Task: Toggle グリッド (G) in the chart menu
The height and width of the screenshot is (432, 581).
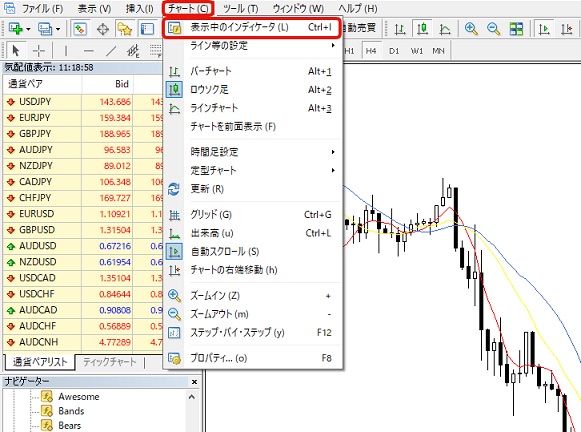Action: click(252, 215)
